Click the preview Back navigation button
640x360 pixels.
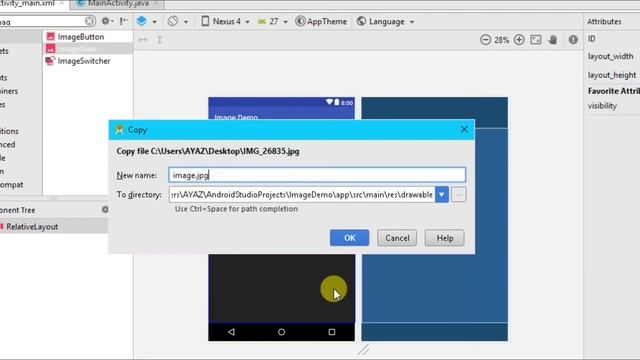pyautogui.click(x=231, y=332)
